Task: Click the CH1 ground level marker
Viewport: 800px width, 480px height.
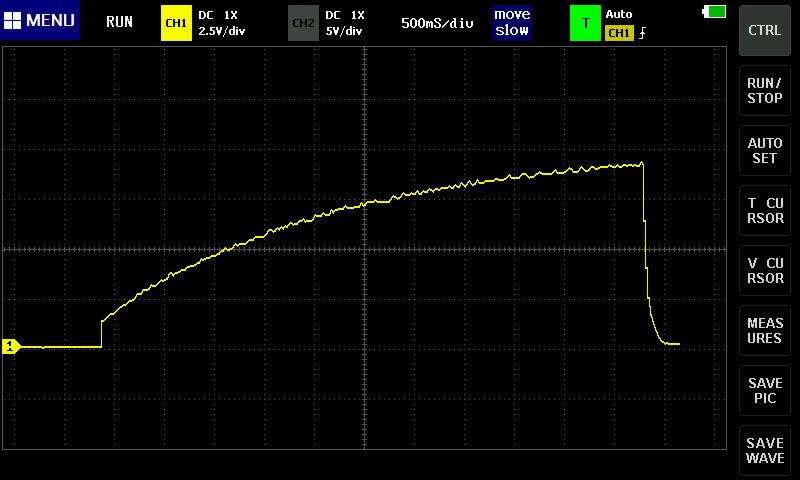Action: [x=11, y=346]
